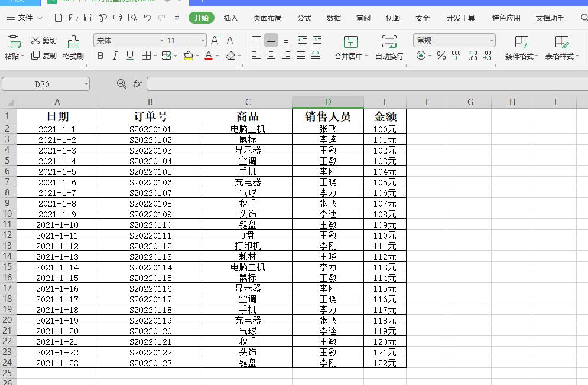The image size is (588, 385).
Task: Click the 剪切 cut button
Action: 44,40
